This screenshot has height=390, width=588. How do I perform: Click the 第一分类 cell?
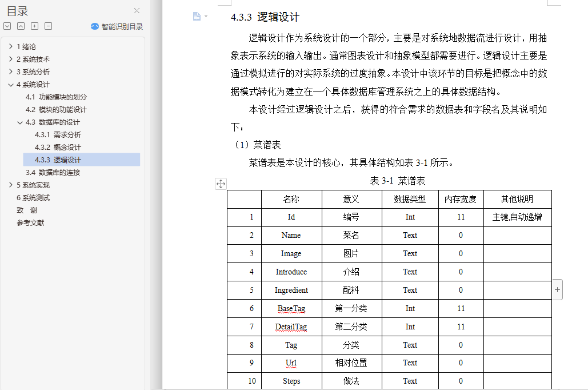(352, 309)
